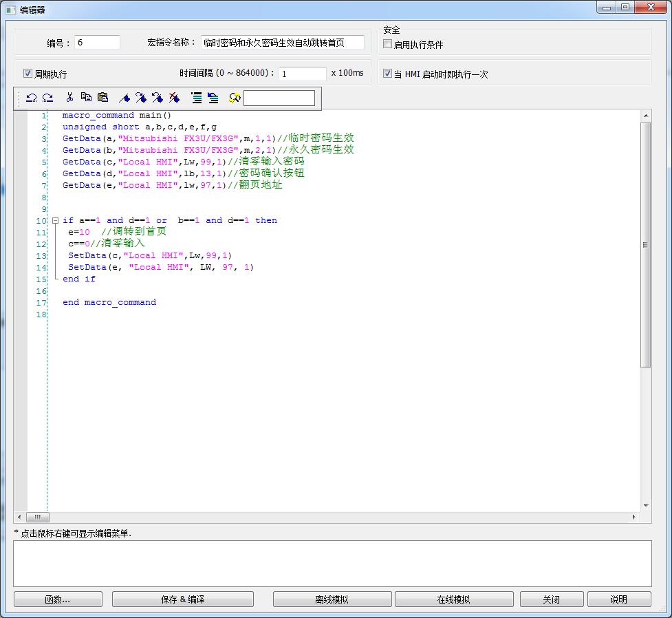Viewport: 672px width, 618px height.
Task: Collapse the if block on line 10
Action: (55, 221)
